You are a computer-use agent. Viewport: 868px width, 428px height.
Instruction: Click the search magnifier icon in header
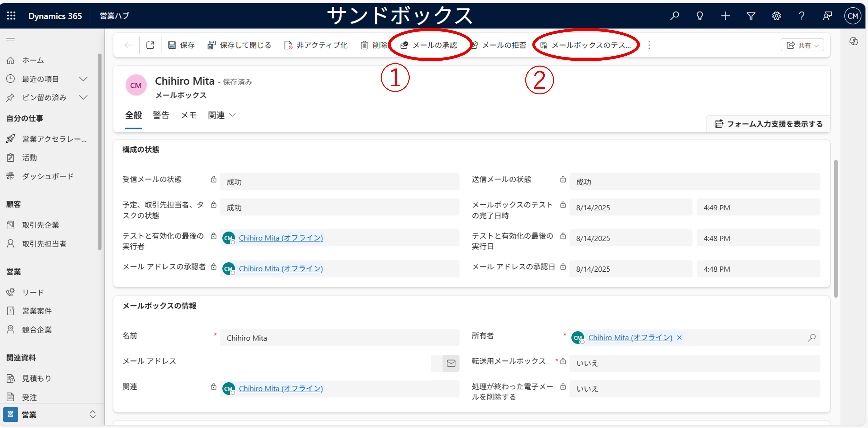click(675, 16)
